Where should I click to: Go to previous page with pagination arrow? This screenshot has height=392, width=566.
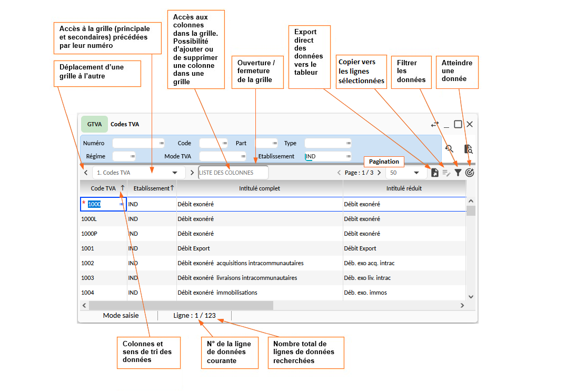tap(339, 173)
